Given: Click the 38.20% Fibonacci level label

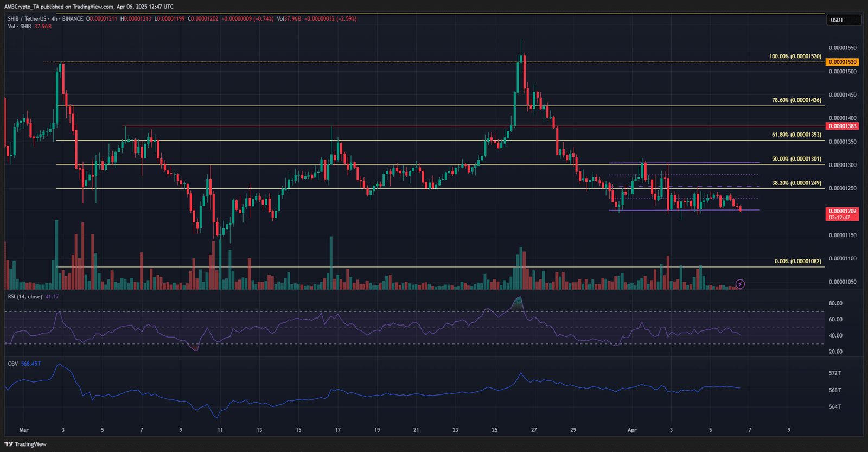Looking at the screenshot, I should tap(796, 183).
